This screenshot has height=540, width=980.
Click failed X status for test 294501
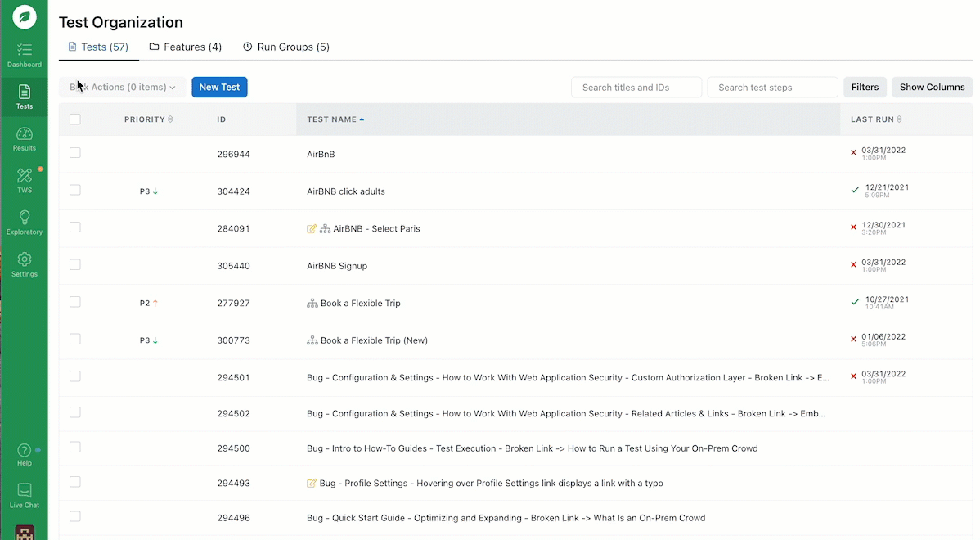point(854,376)
